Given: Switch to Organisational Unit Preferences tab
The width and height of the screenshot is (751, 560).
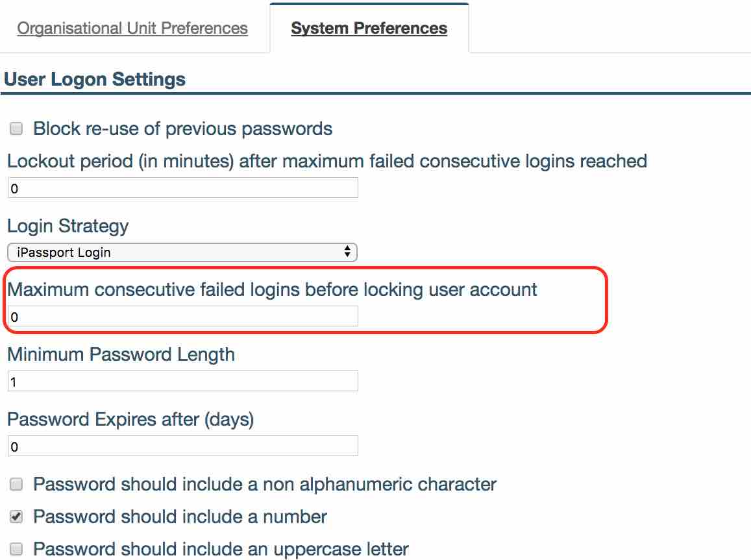Looking at the screenshot, I should [132, 29].
